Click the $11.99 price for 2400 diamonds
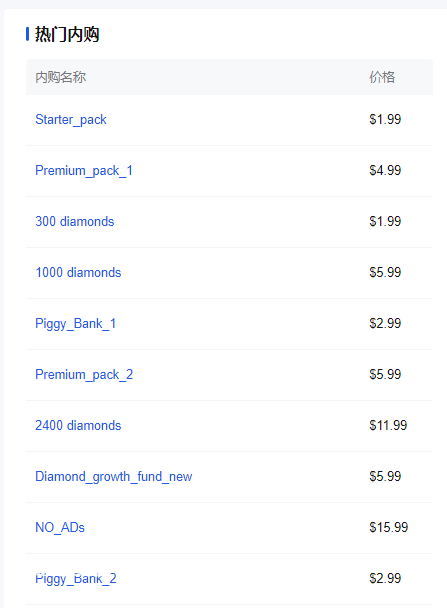Image resolution: width=447 pixels, height=608 pixels. 388,425
